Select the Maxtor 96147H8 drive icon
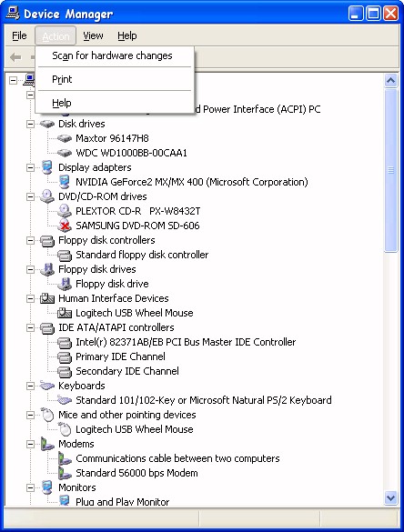The height and width of the screenshot is (532, 404). 65,138
